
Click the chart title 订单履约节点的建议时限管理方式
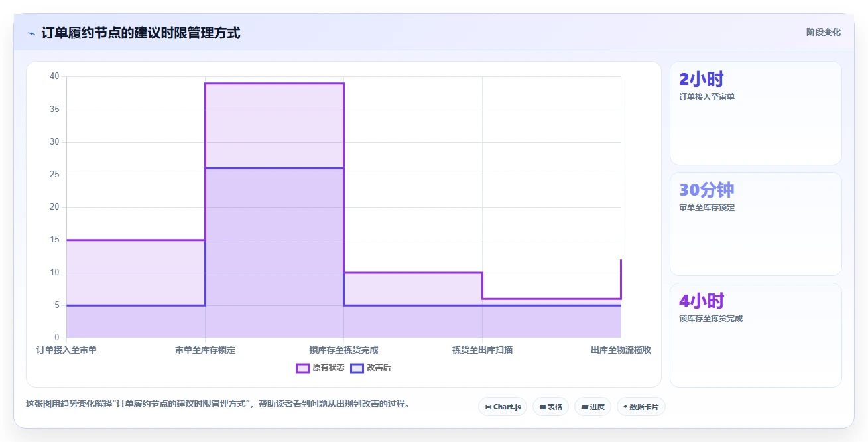pyautogui.click(x=141, y=33)
